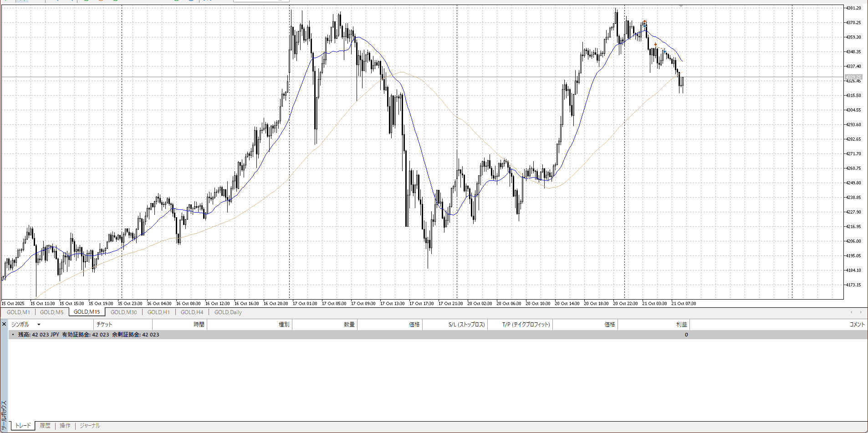Open the GOLD,Daily chart tab
868x433 pixels.
click(228, 312)
